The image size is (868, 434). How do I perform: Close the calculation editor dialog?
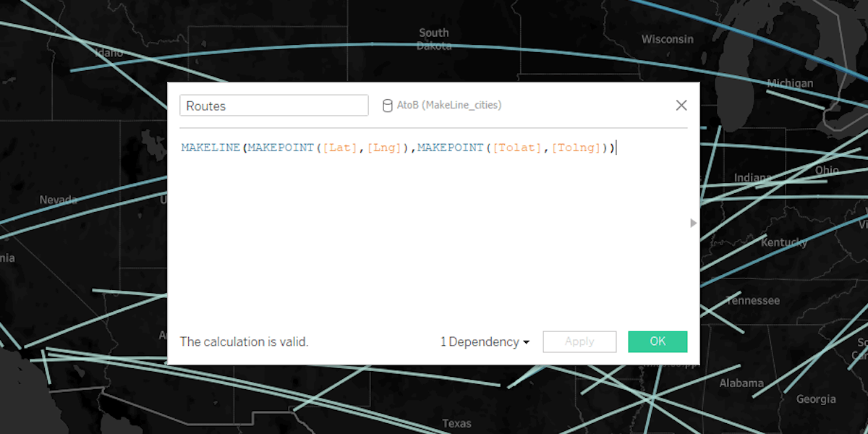coord(681,106)
